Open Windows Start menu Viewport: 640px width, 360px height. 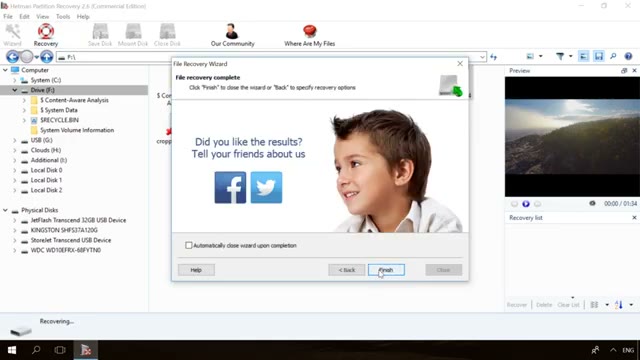[12, 350]
